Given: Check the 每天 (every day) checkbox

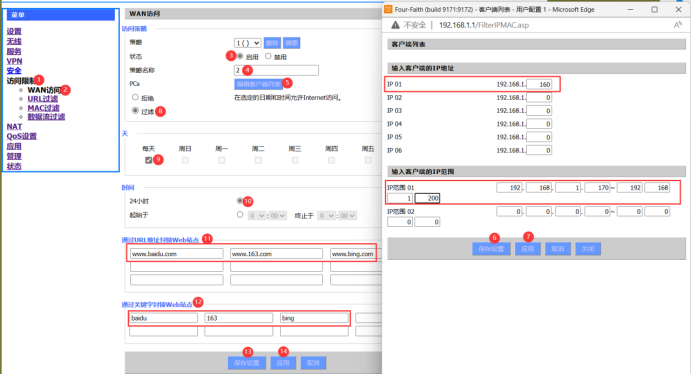Looking at the screenshot, I should pos(148,160).
